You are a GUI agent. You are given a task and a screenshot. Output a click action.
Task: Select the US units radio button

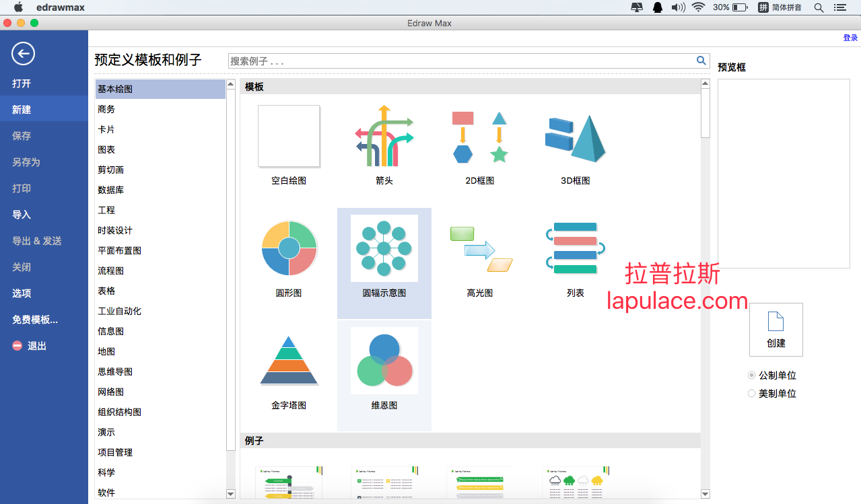(752, 394)
